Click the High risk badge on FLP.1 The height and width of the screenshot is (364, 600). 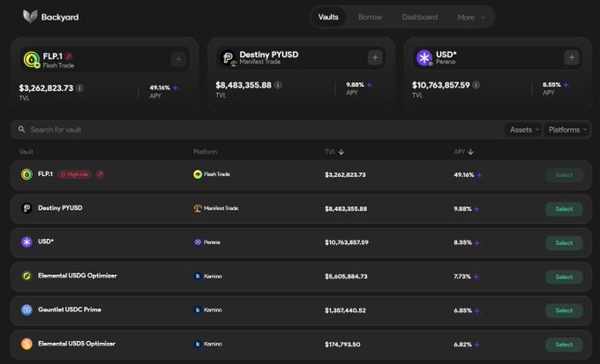(x=74, y=175)
